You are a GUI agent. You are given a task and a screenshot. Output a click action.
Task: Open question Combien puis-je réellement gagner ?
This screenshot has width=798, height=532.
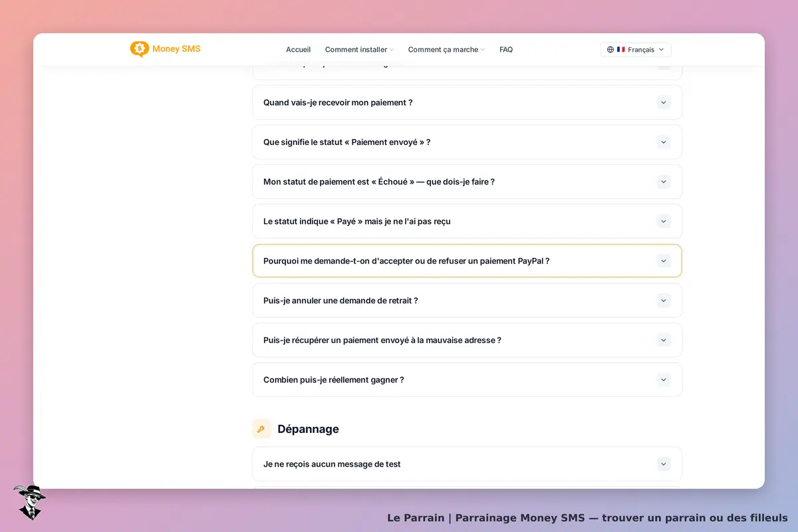point(467,380)
